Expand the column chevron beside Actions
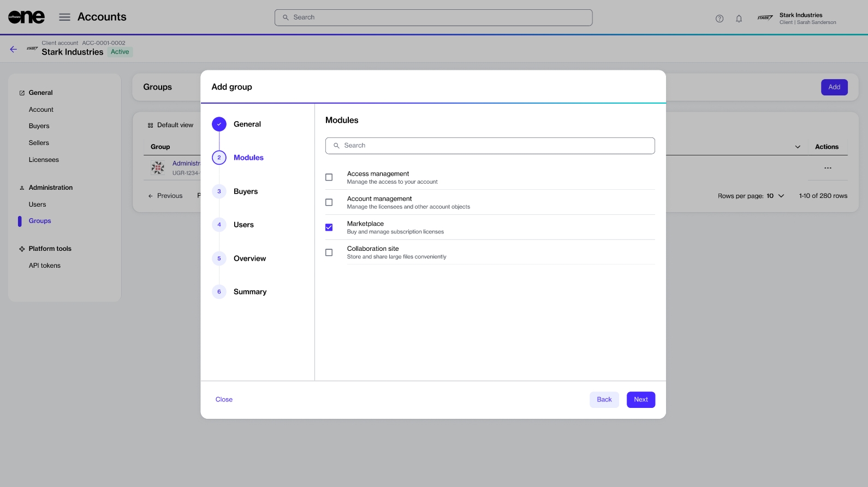 tap(798, 147)
